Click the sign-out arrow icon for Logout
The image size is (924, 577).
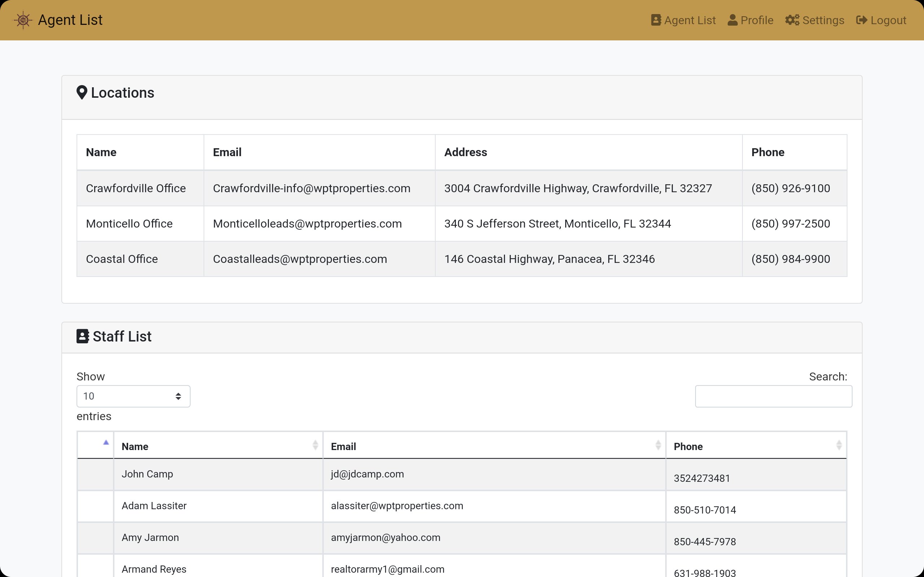[x=862, y=20]
